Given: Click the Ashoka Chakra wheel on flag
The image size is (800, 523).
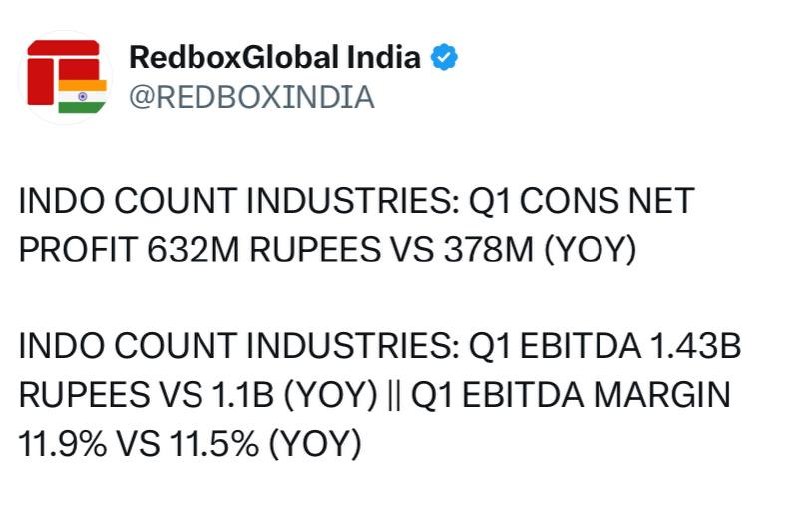Looking at the screenshot, I should 83,96.
